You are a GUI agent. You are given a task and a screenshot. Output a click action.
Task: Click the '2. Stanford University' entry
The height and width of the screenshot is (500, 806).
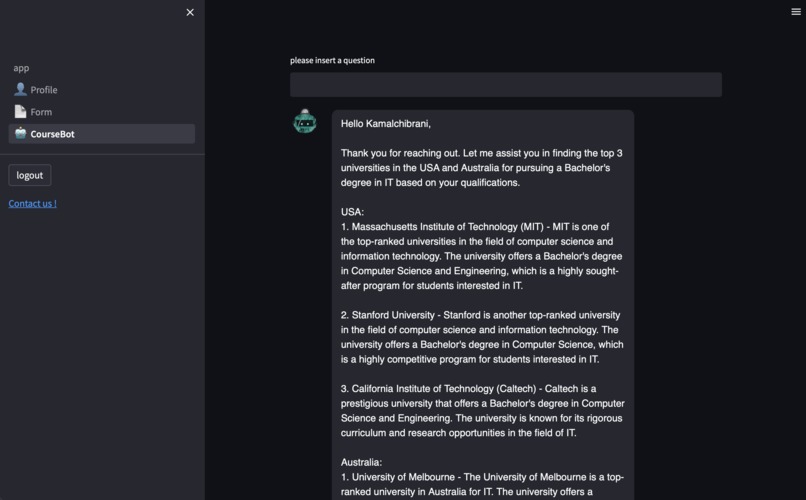[482, 337]
